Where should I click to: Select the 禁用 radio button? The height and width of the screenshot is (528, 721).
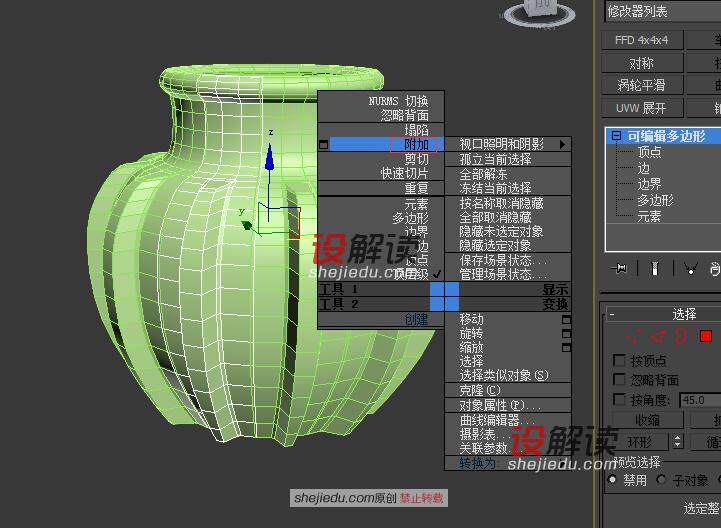(612, 480)
